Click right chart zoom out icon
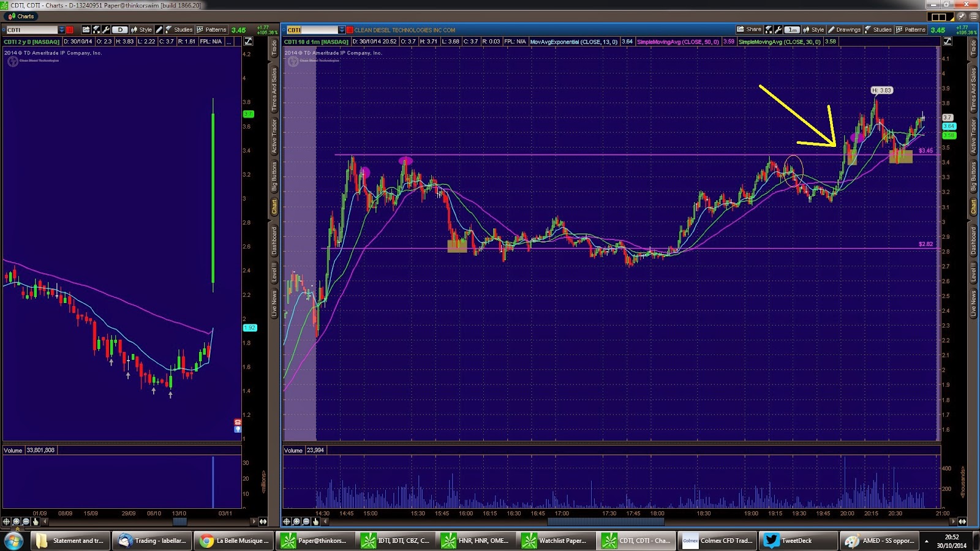The image size is (980, 551). [x=306, y=522]
